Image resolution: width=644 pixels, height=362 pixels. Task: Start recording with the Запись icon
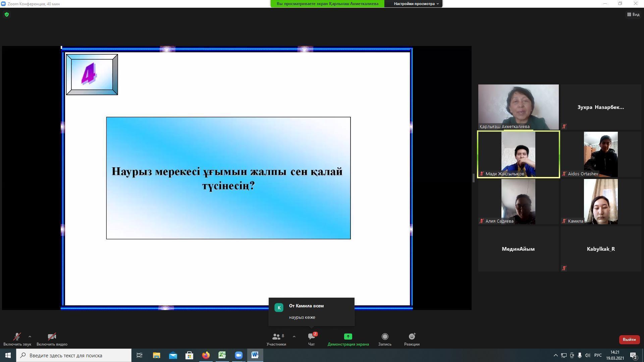385,337
